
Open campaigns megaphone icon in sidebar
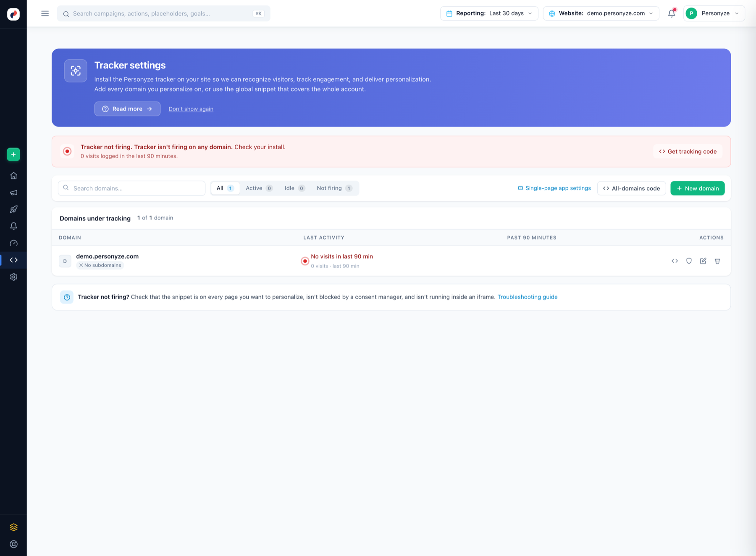[13, 192]
